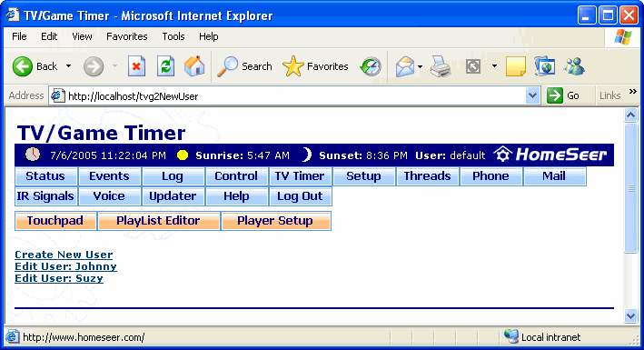This screenshot has width=644, height=350.
Task: Open the TV Timer button
Action: [300, 176]
